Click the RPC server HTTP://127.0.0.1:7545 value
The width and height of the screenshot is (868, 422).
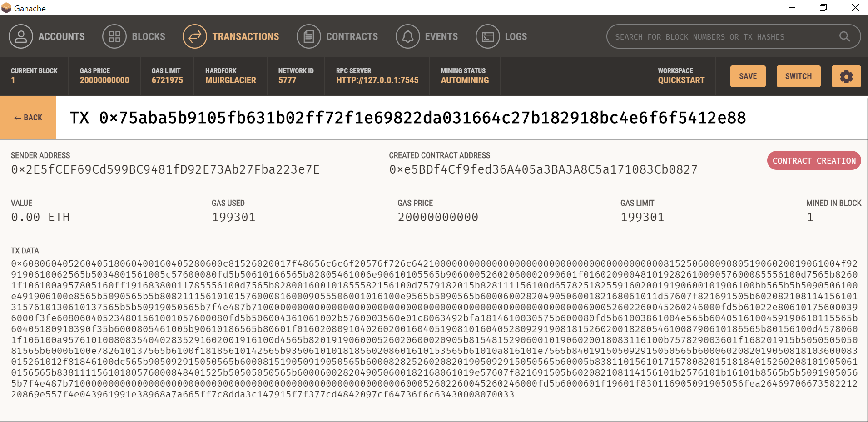tap(377, 80)
